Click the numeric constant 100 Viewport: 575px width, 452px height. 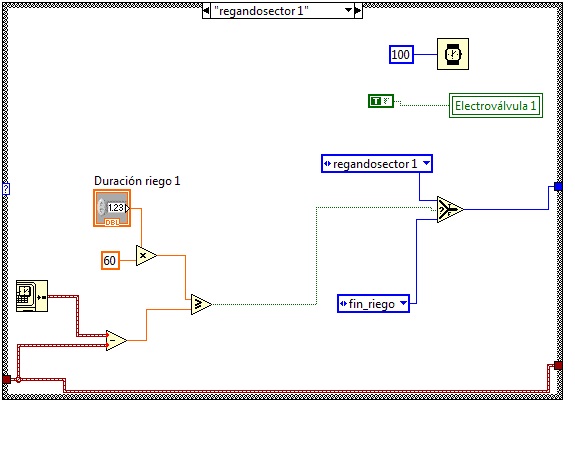click(x=401, y=55)
